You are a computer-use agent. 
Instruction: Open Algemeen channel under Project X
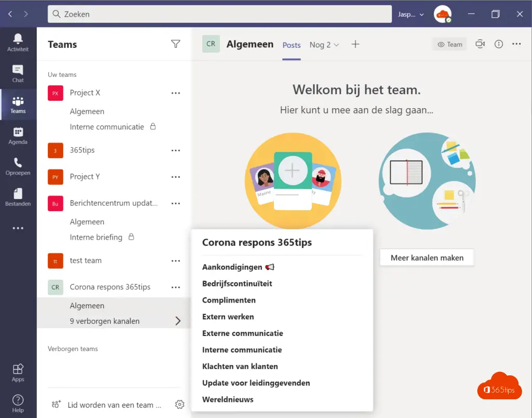pos(87,111)
